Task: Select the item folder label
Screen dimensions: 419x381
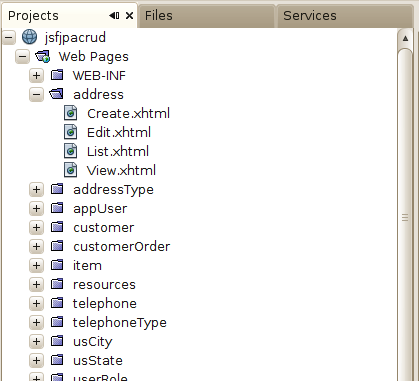Action: [x=87, y=265]
